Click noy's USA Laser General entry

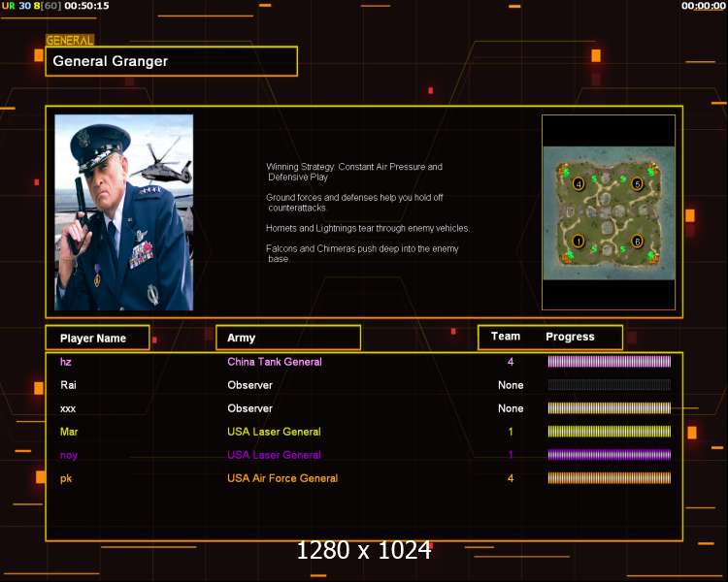click(x=274, y=455)
